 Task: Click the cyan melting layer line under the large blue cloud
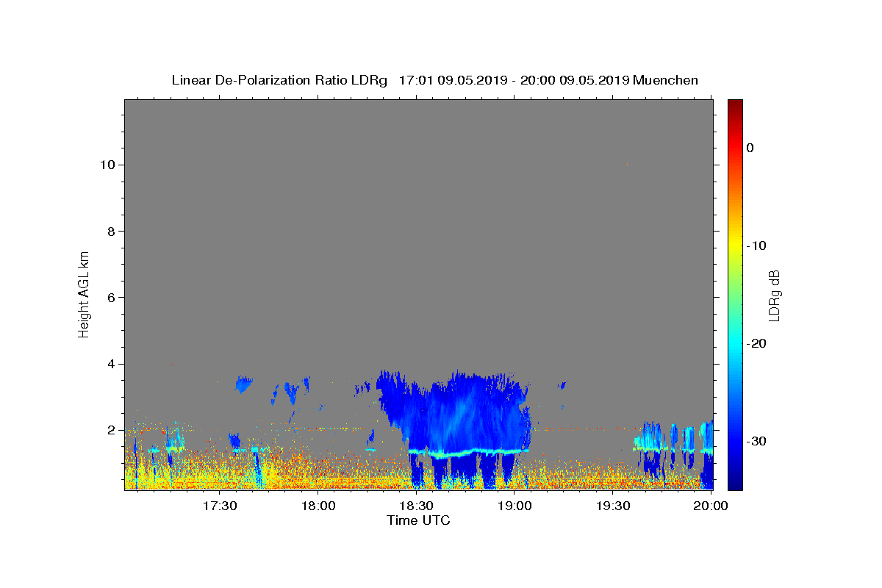468,452
